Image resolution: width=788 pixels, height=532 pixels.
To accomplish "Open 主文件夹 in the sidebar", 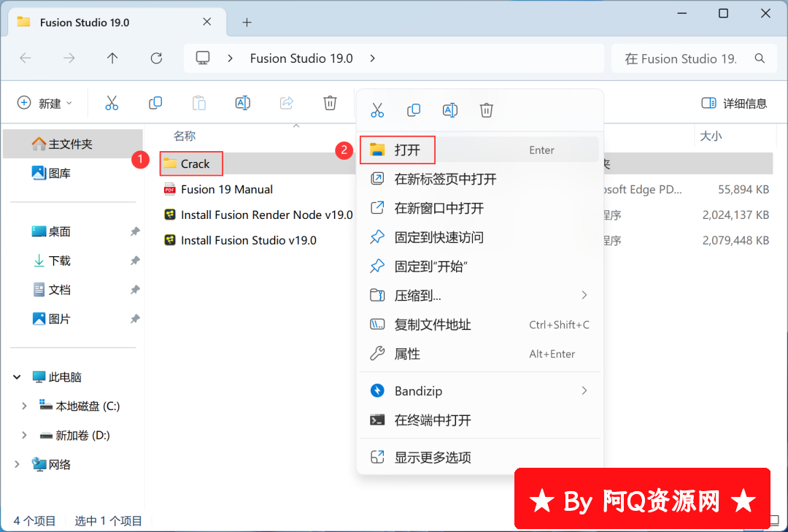I will pos(73,144).
